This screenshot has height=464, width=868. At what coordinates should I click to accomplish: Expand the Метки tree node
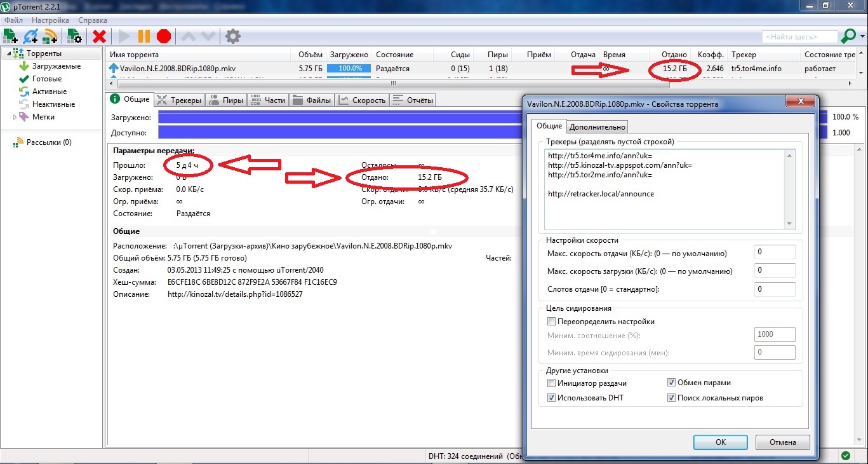pyautogui.click(x=15, y=117)
